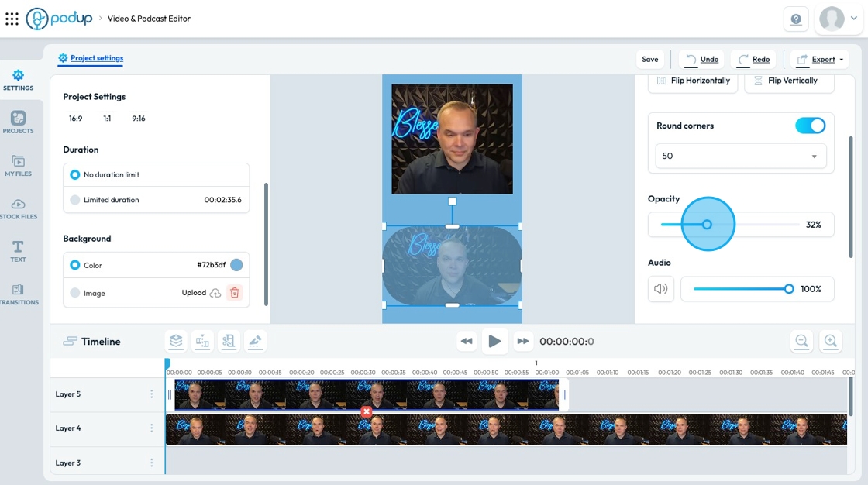Delete background image with trash icon
This screenshot has width=868, height=485.
[235, 293]
